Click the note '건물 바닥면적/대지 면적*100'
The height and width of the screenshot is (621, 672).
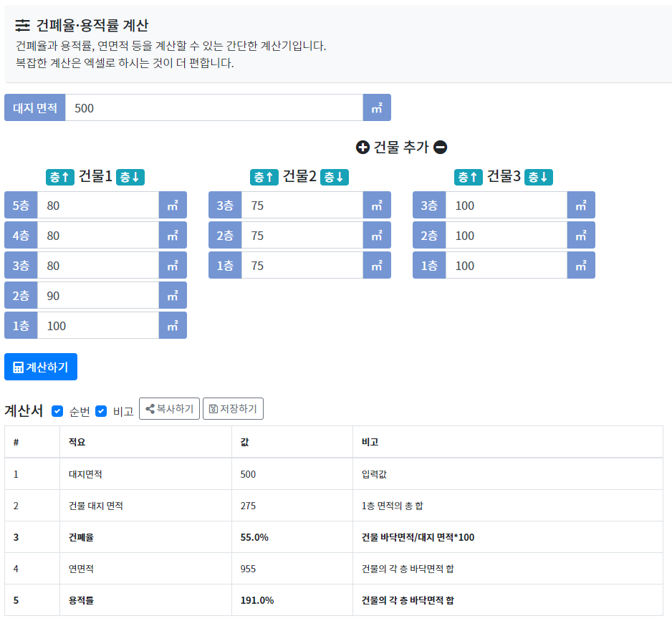(418, 537)
